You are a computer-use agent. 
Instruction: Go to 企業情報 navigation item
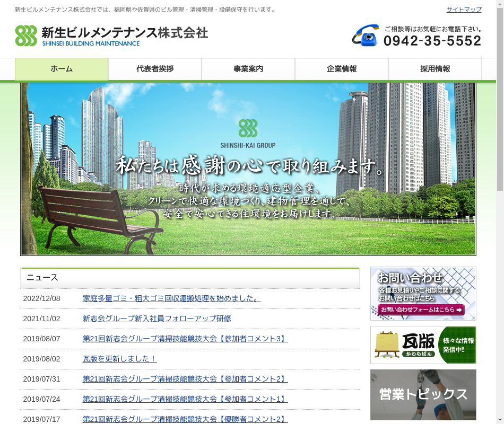(342, 69)
